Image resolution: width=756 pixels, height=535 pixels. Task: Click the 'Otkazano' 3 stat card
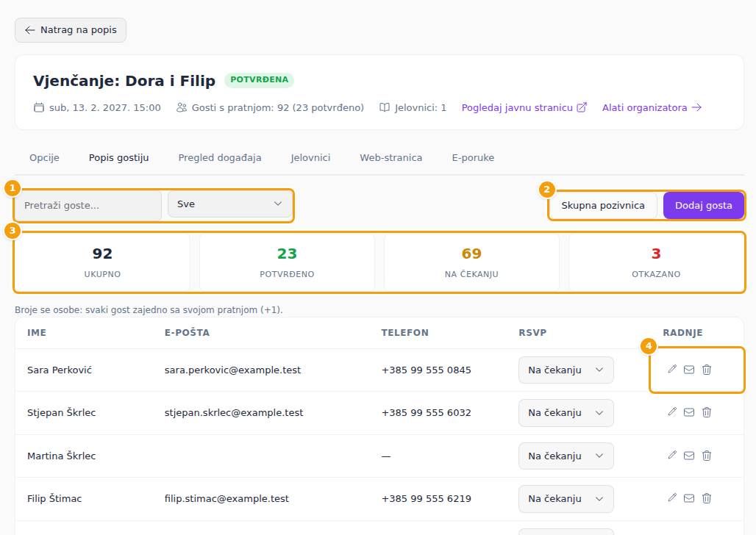pos(656,262)
